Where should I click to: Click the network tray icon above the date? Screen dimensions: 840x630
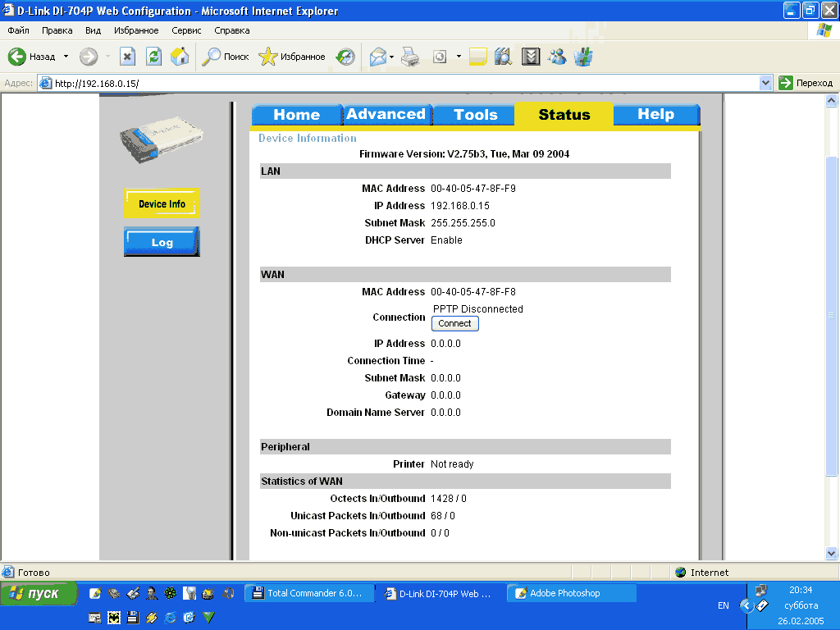click(x=760, y=591)
